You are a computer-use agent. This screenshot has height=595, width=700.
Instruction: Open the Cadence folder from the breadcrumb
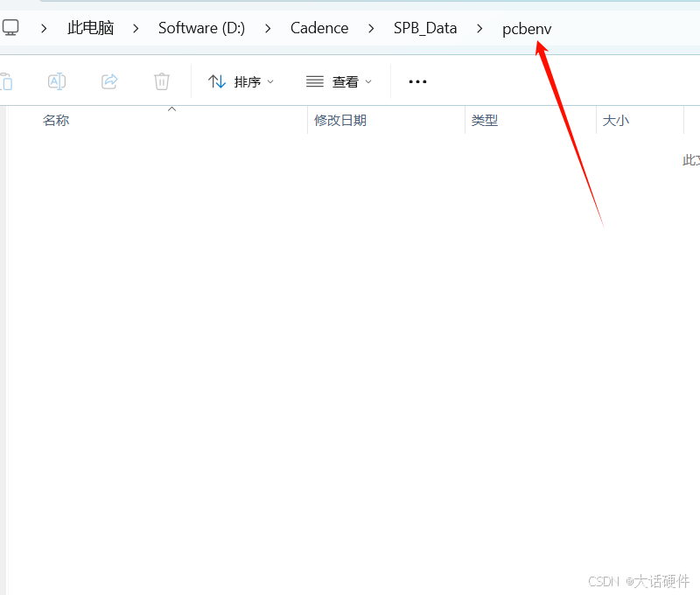coord(319,27)
